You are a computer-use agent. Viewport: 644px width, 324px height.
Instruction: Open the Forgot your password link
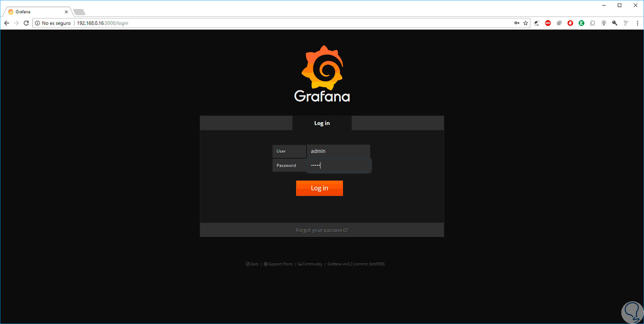coord(322,230)
